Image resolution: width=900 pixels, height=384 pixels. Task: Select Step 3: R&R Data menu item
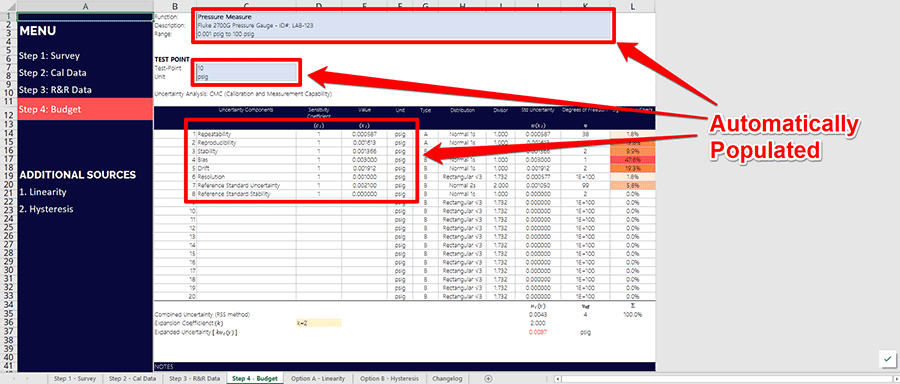click(x=55, y=90)
